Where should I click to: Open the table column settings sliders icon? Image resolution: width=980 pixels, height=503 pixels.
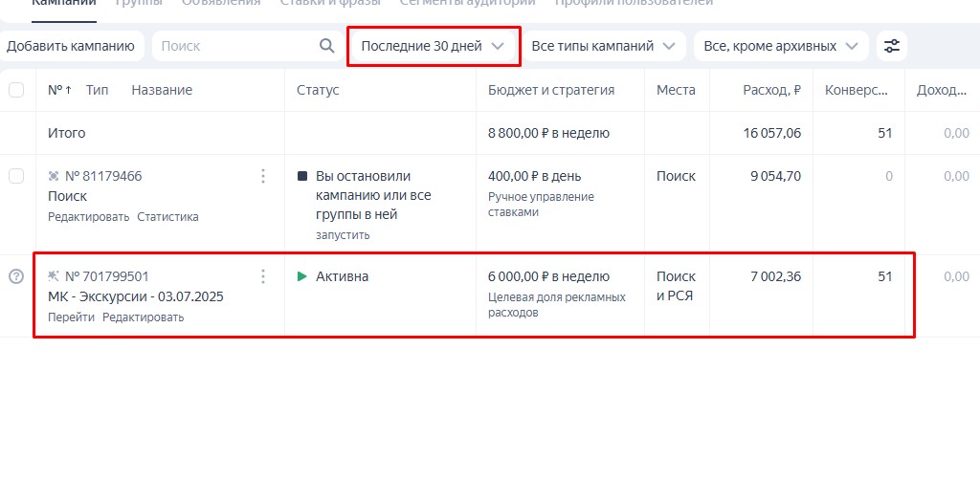click(892, 46)
